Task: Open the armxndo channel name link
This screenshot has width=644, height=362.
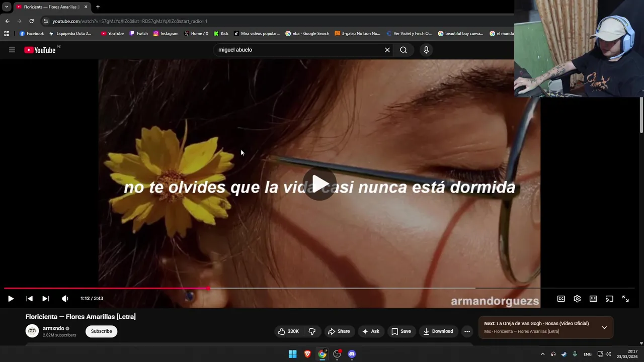Action: 53,328
